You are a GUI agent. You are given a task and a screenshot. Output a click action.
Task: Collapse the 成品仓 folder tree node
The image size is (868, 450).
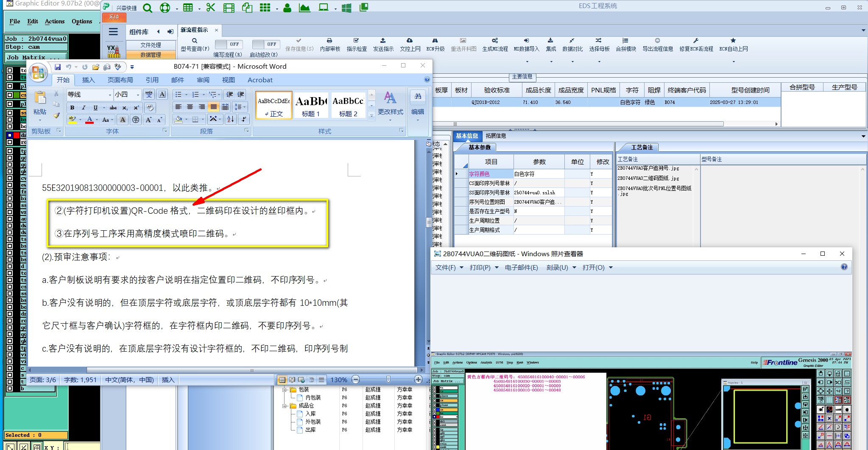285,406
